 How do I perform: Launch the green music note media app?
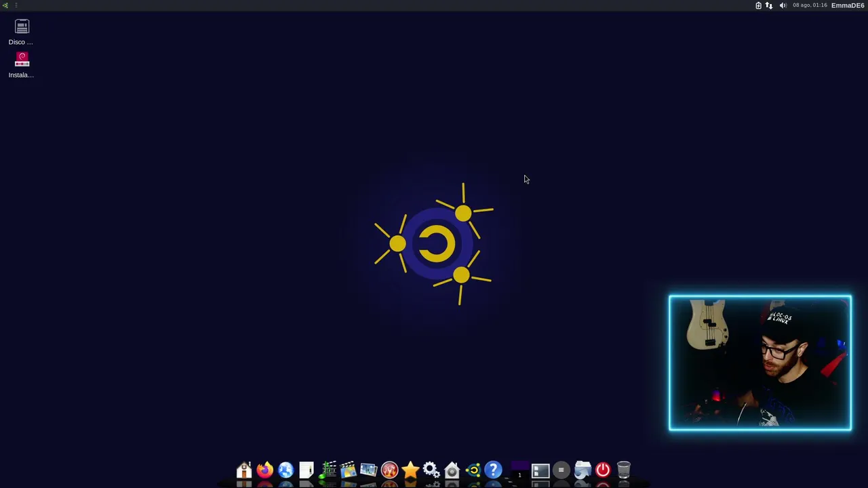(x=328, y=470)
